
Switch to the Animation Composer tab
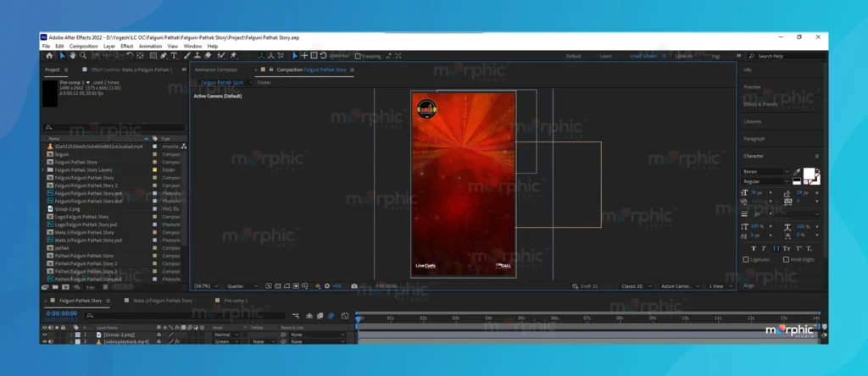click(x=216, y=69)
